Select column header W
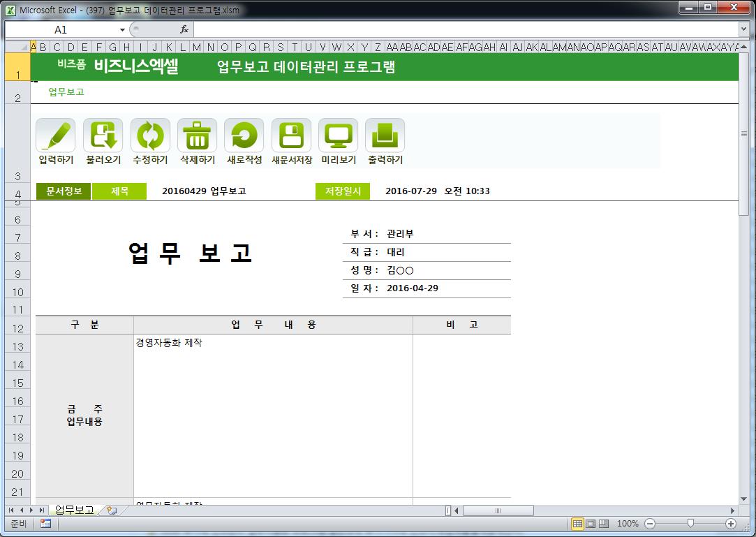The image size is (756, 537). click(x=336, y=47)
